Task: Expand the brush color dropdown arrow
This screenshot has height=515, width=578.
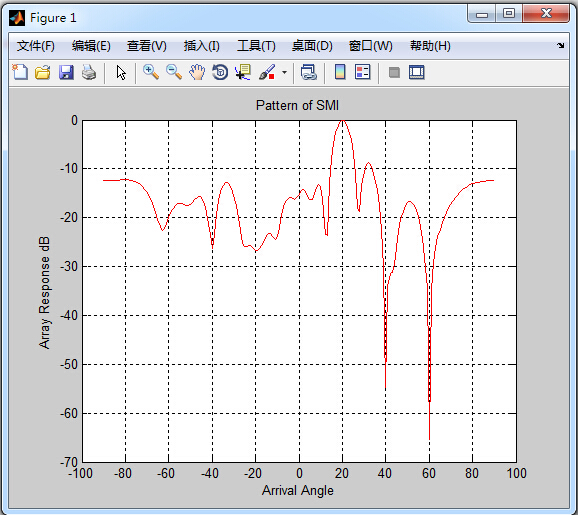Action: click(284, 72)
